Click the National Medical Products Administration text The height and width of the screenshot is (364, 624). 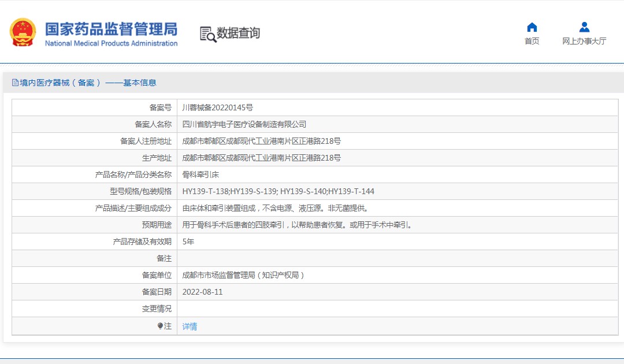pyautogui.click(x=111, y=43)
